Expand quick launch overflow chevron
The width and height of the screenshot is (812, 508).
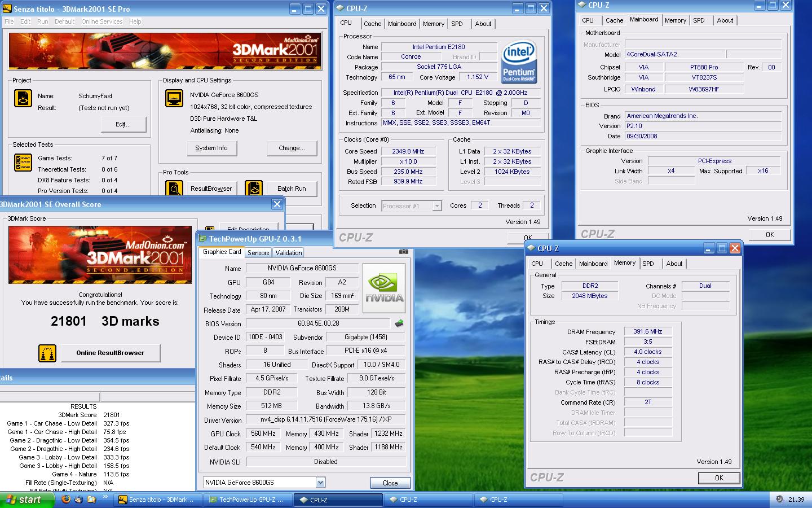(105, 497)
